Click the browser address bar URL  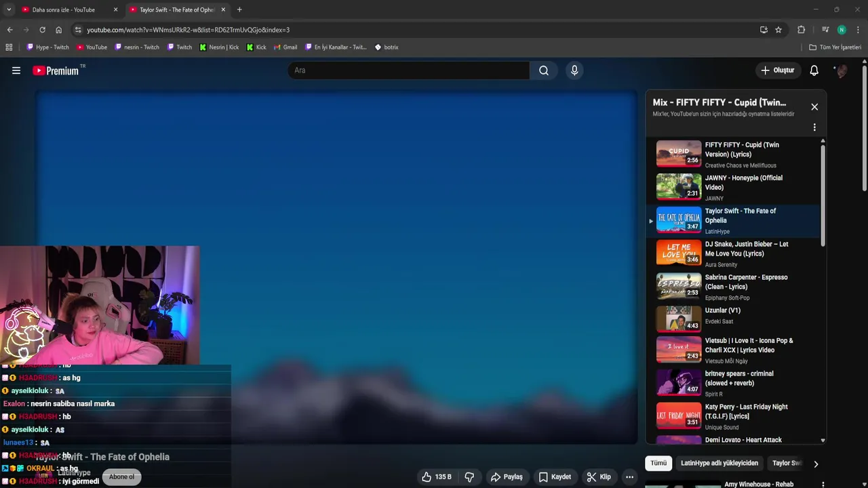click(x=188, y=30)
